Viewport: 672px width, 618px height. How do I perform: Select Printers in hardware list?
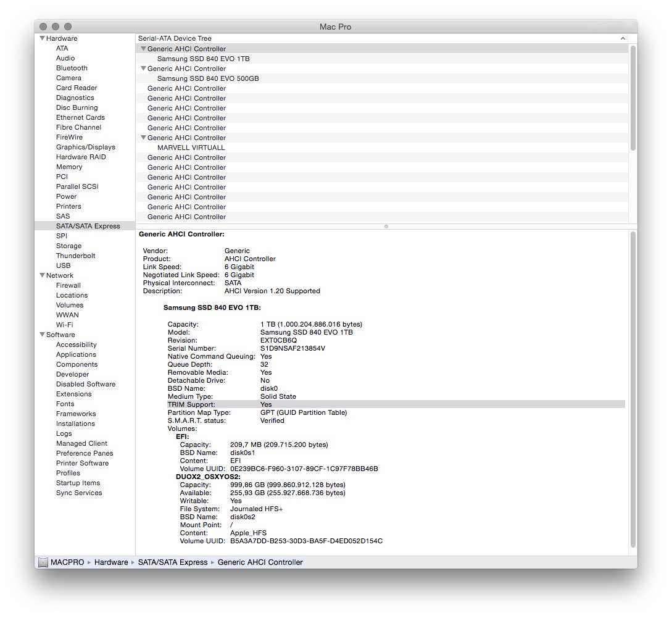tap(68, 206)
